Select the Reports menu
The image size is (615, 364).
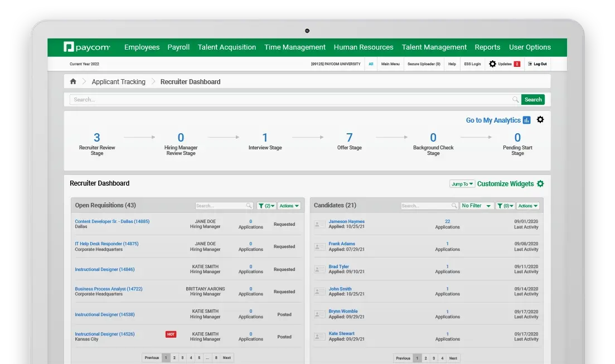tap(487, 47)
